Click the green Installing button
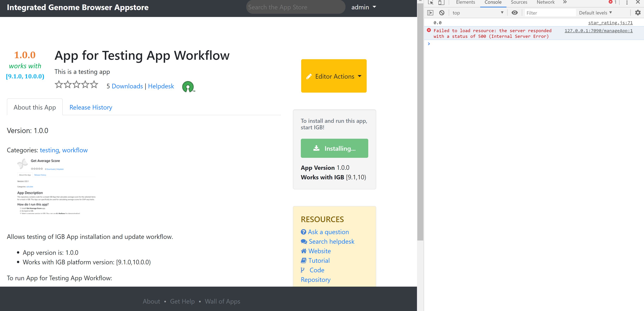The width and height of the screenshot is (644, 311). [334, 148]
